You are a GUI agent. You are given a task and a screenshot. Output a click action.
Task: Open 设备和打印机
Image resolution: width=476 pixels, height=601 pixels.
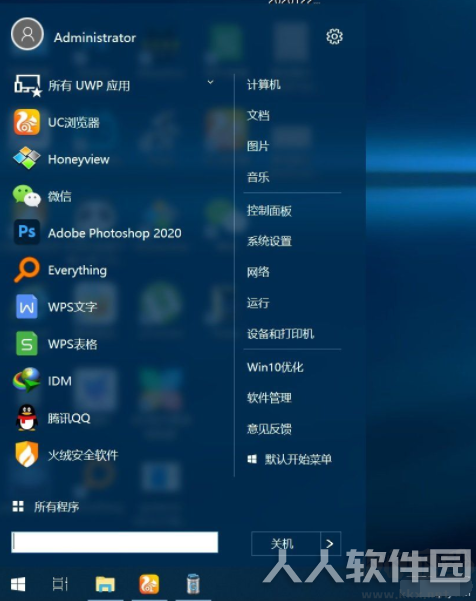tap(281, 334)
